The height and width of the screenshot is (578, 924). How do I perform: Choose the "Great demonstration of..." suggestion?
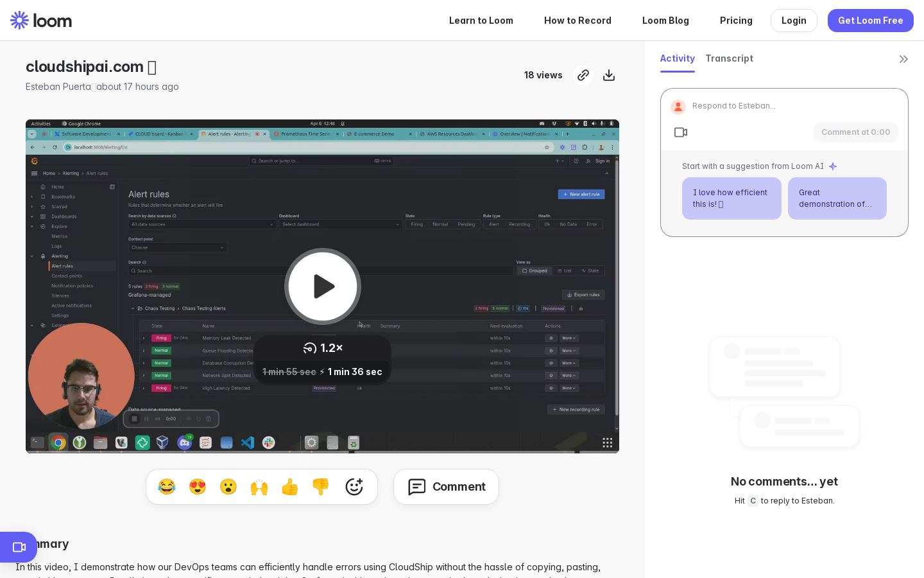click(837, 198)
